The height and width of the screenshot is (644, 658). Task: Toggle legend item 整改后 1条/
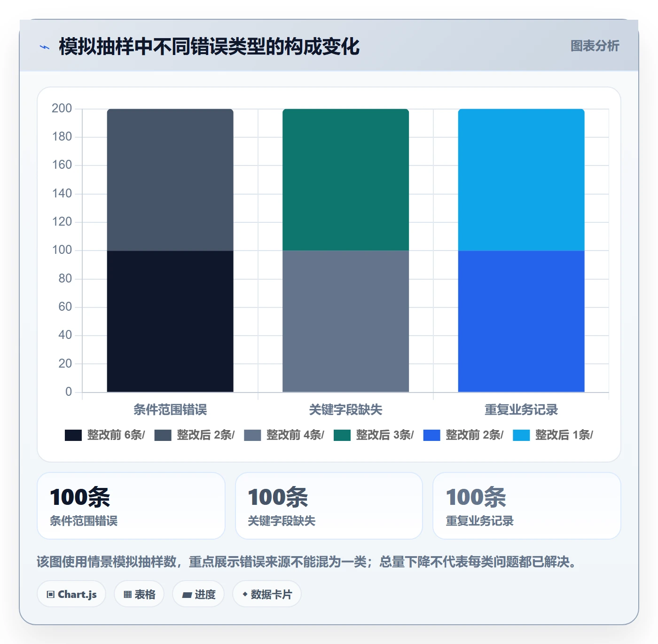[x=553, y=435]
